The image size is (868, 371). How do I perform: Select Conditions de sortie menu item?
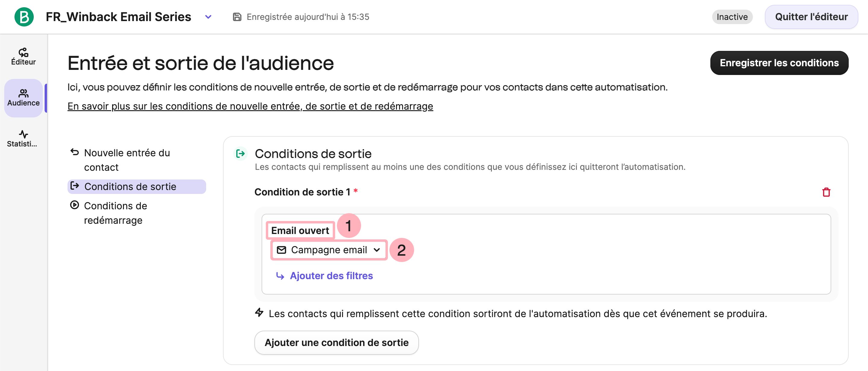click(x=137, y=186)
